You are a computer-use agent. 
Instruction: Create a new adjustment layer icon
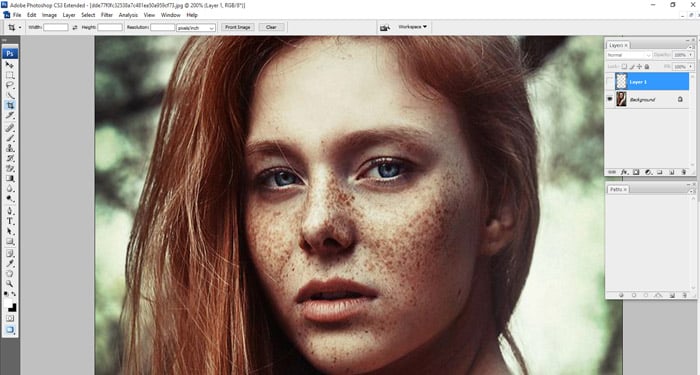tap(648, 172)
